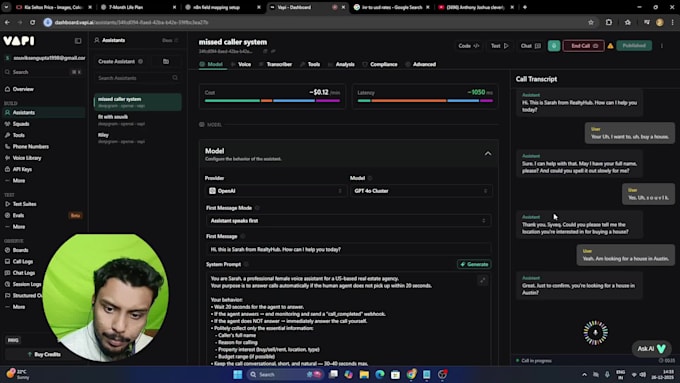This screenshot has width=680, height=383.
Task: Click the Test button
Action: pos(499,46)
